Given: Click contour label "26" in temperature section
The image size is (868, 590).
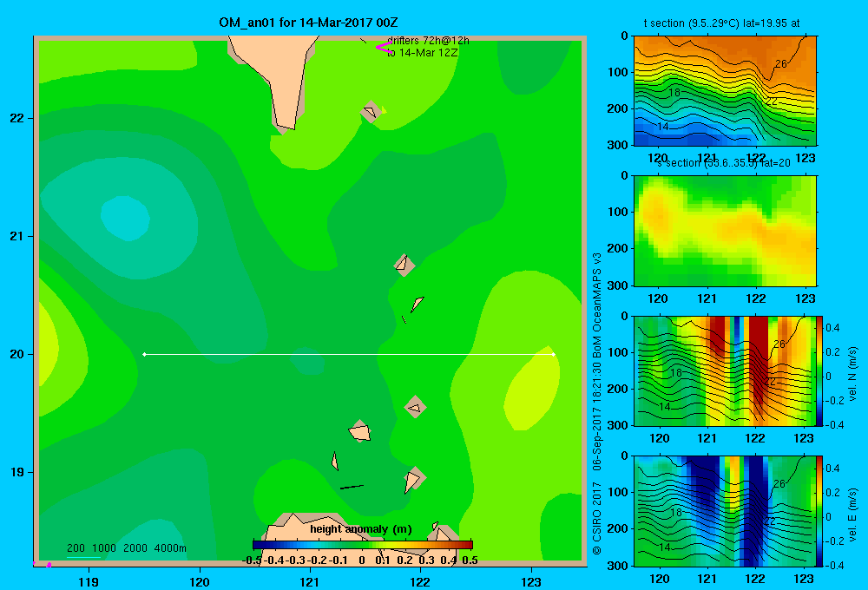Looking at the screenshot, I should coord(780,64).
